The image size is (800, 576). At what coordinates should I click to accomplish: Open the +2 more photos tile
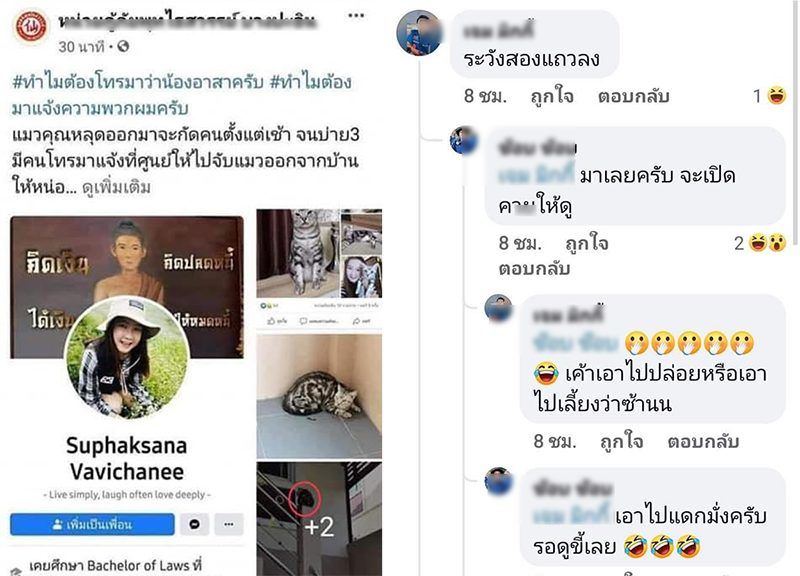pos(319,519)
